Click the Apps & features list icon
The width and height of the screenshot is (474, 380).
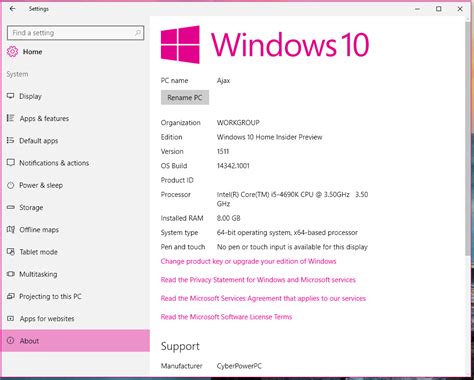pos(11,118)
